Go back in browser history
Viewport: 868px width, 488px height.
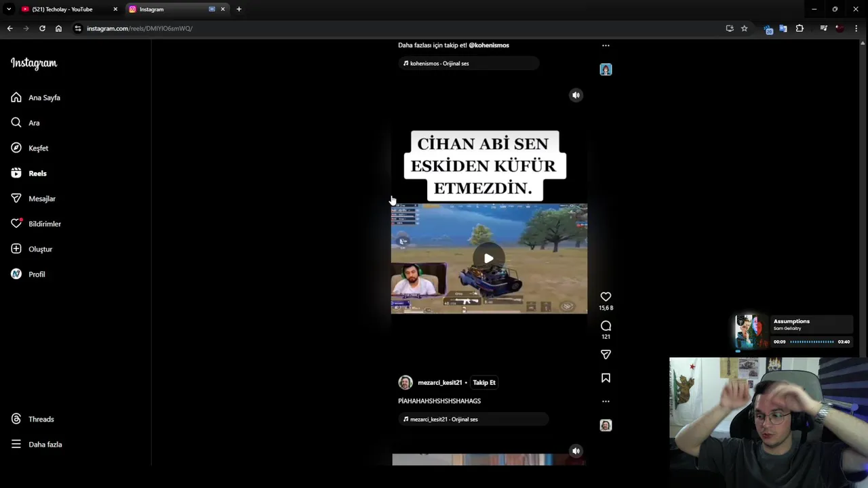tap(9, 28)
